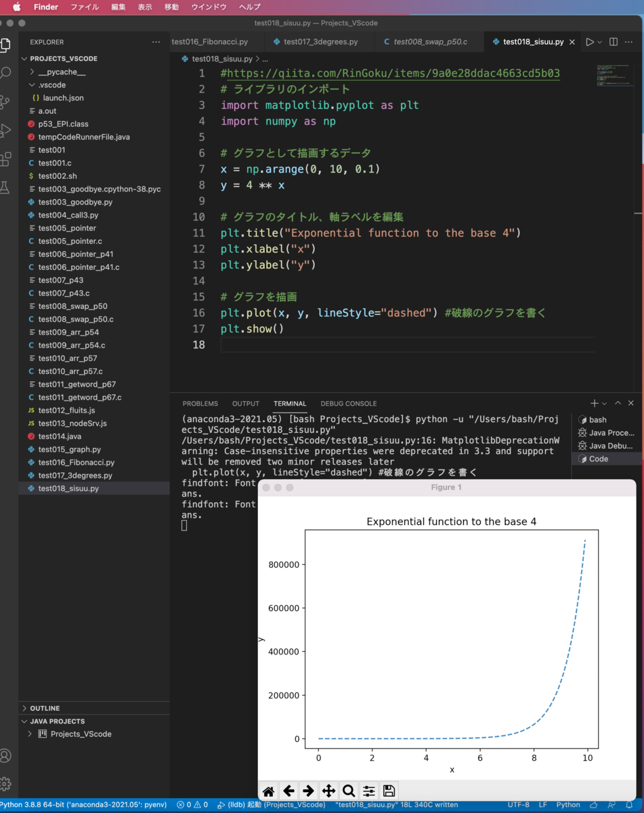Open Run and Debug view

(x=5, y=130)
